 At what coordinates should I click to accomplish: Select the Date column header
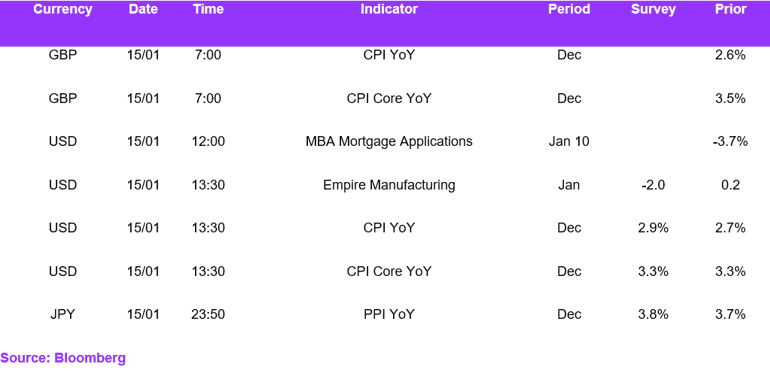pyautogui.click(x=143, y=9)
